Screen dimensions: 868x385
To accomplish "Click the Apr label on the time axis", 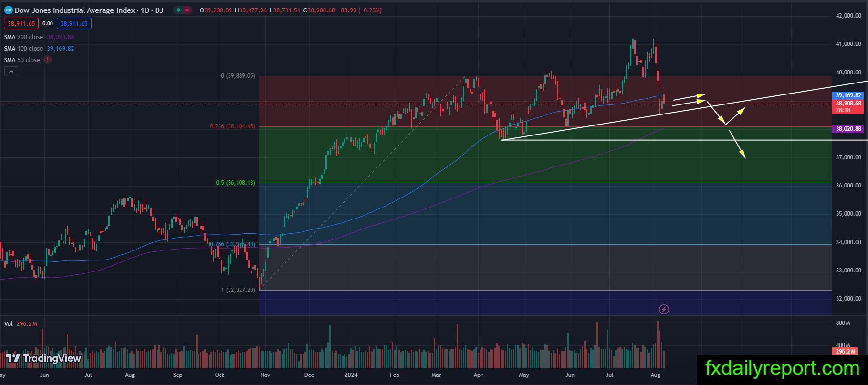I will (x=478, y=375).
